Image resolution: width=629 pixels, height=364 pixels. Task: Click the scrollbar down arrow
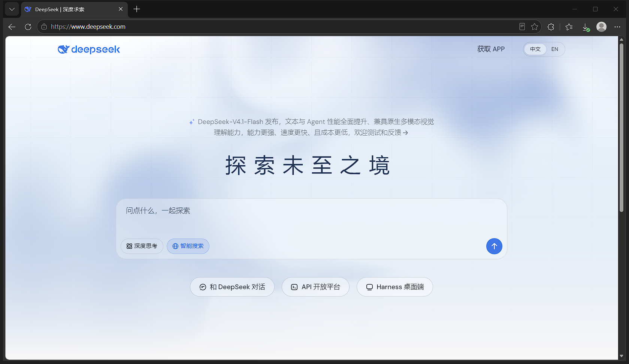[622, 356]
